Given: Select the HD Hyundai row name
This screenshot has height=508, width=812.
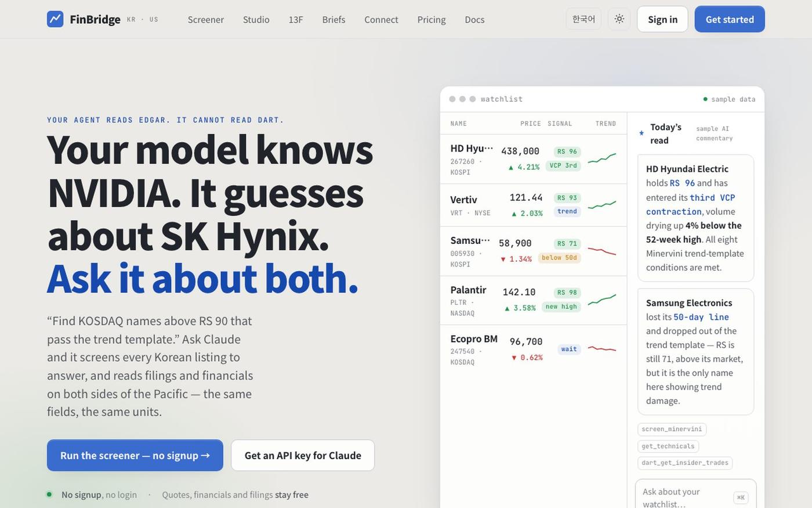Looking at the screenshot, I should tap(472, 148).
